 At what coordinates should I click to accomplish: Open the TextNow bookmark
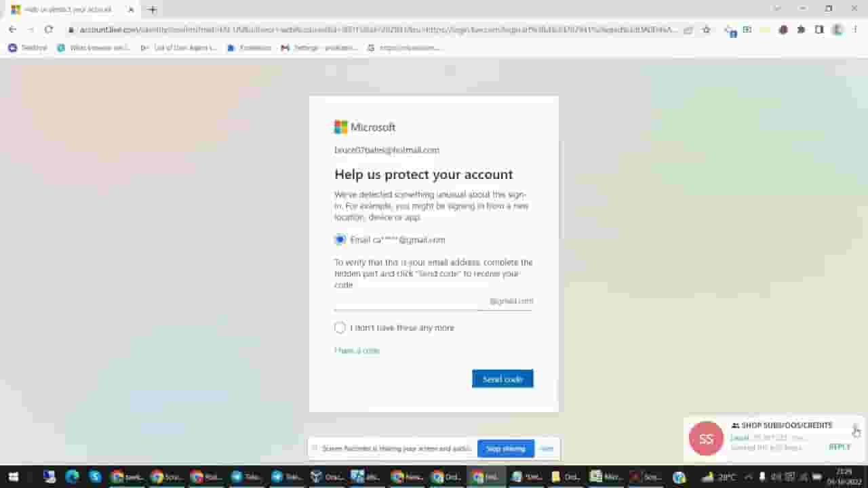tap(28, 48)
